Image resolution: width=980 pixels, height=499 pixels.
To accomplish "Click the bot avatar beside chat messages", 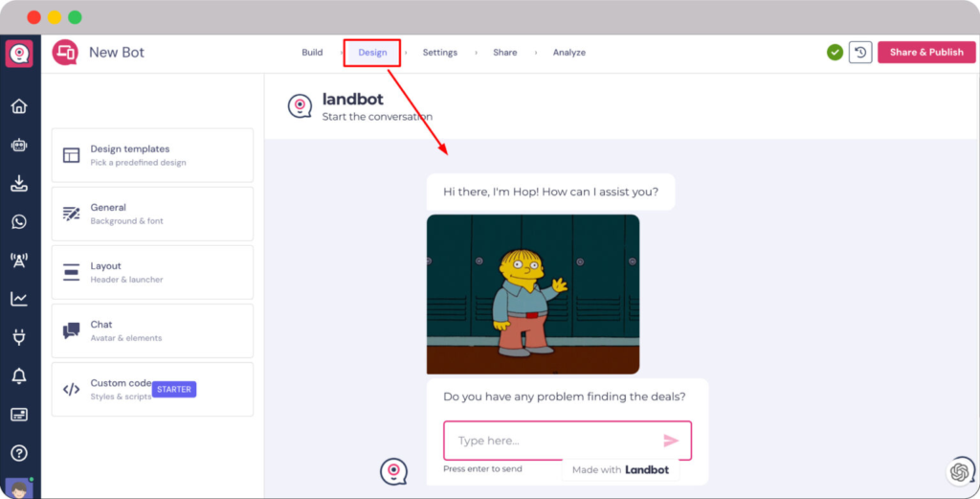I will pos(393,471).
